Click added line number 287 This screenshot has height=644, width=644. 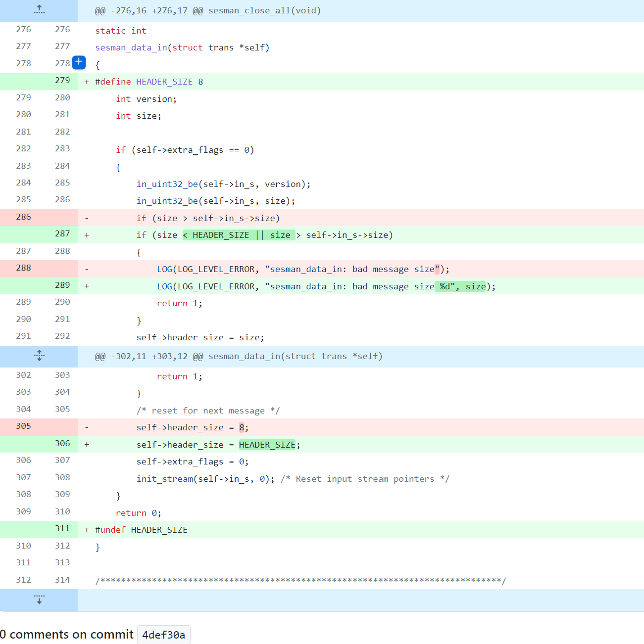coord(62,234)
